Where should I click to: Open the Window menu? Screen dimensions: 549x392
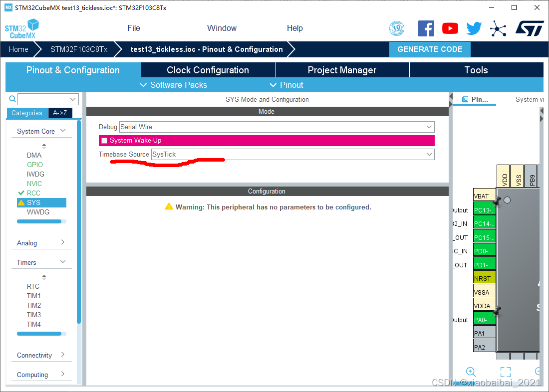coord(222,28)
